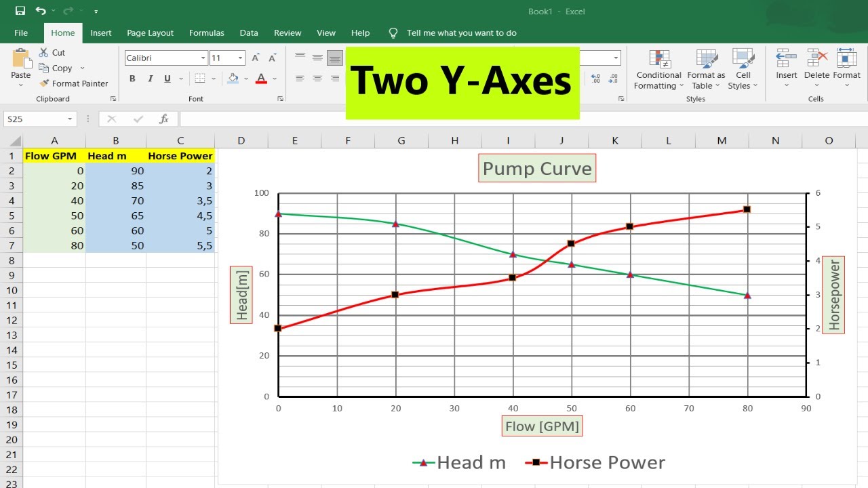868x488 pixels.
Task: Align cell text to the right
Action: (335, 79)
